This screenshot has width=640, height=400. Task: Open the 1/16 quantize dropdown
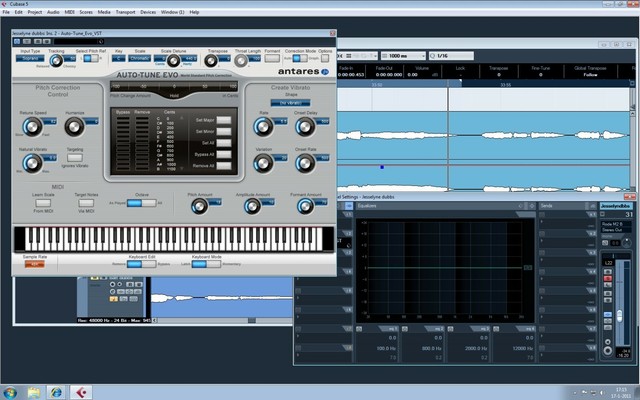pyautogui.click(x=451, y=56)
